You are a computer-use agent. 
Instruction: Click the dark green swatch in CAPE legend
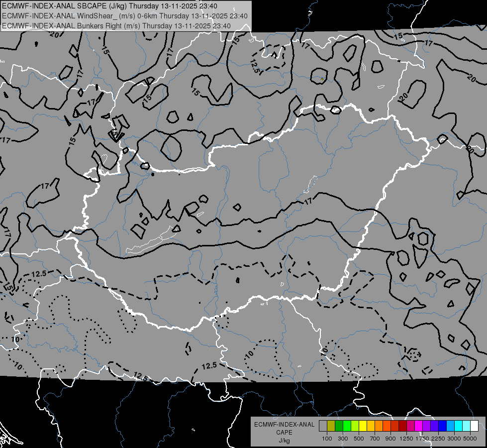(x=339, y=426)
